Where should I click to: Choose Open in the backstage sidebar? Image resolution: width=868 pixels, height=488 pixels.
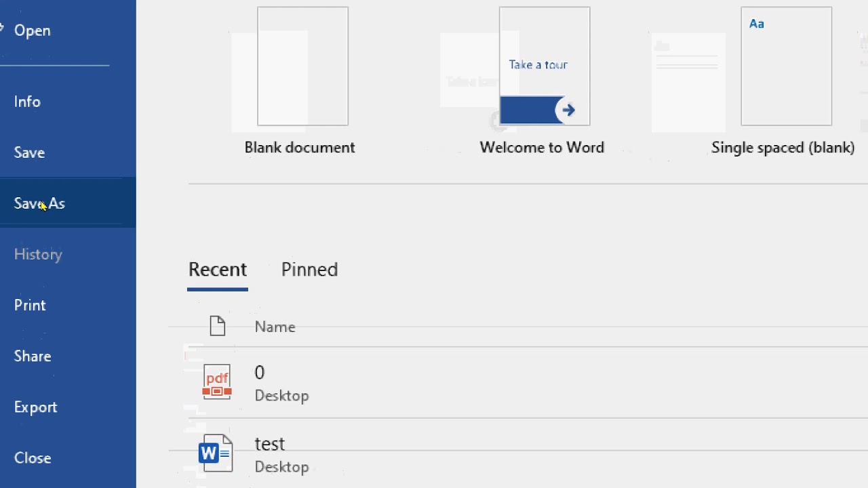[32, 30]
